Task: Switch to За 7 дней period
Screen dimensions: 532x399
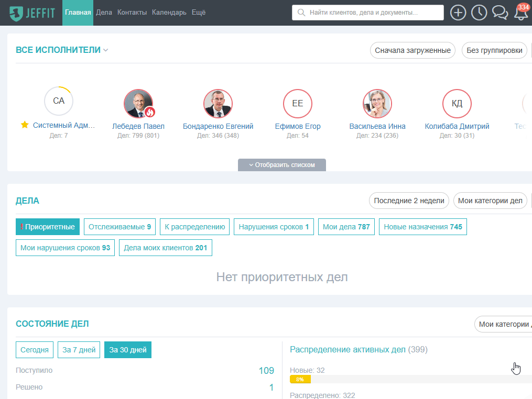Action: coord(79,349)
